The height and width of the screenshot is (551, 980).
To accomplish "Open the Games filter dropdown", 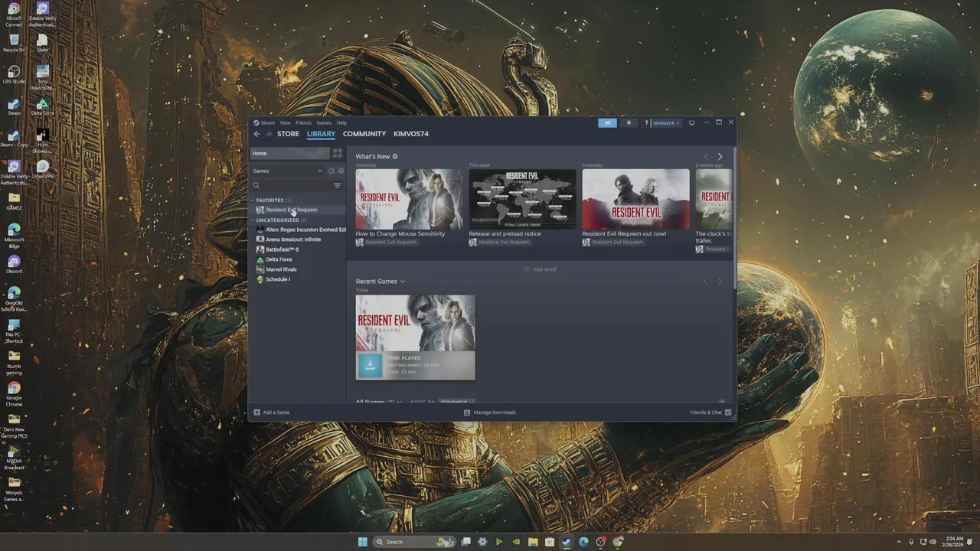I will pos(288,171).
